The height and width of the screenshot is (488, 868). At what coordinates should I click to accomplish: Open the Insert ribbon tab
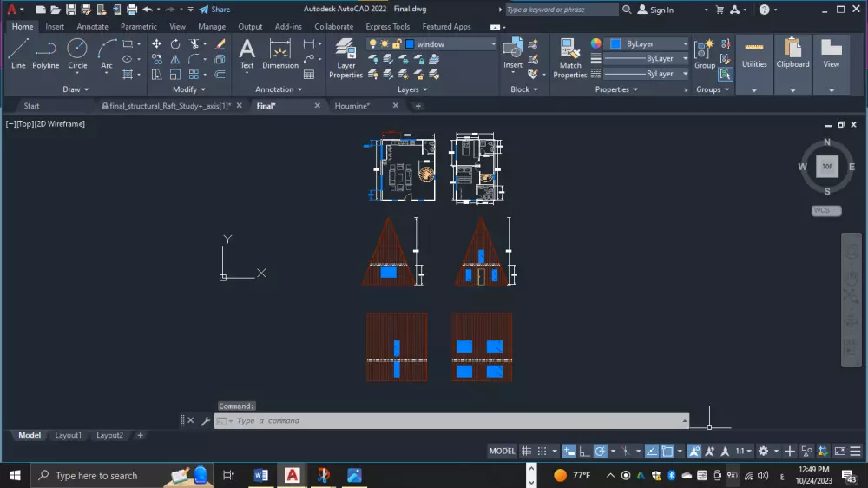[54, 27]
